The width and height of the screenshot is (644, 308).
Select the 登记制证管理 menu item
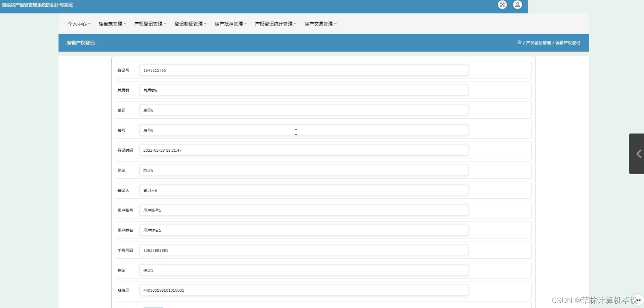(191, 24)
